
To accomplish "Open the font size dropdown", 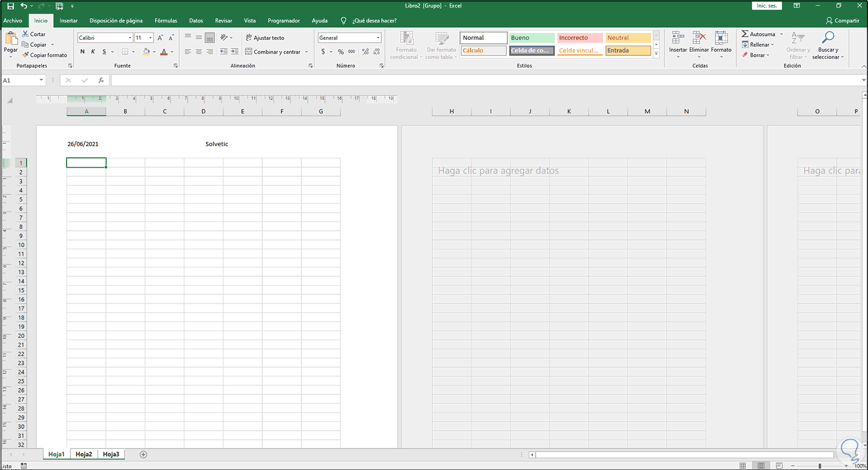I will 150,38.
